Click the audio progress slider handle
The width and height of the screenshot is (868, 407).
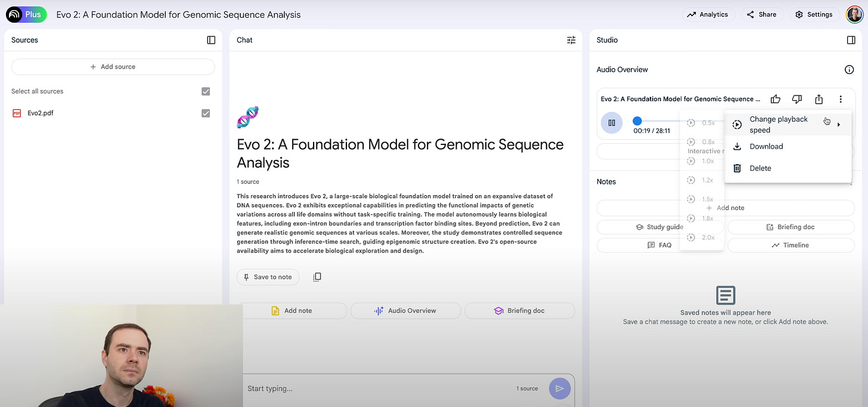pyautogui.click(x=637, y=121)
